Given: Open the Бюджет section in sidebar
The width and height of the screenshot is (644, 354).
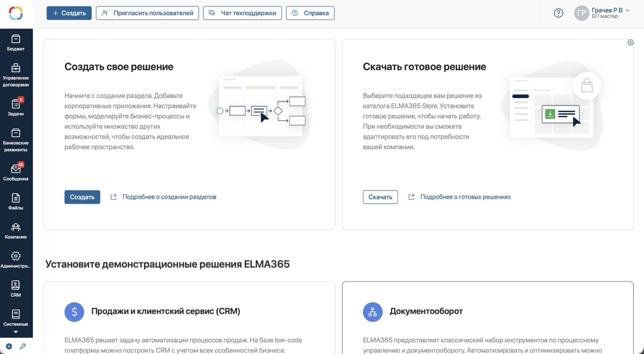Looking at the screenshot, I should 16,43.
